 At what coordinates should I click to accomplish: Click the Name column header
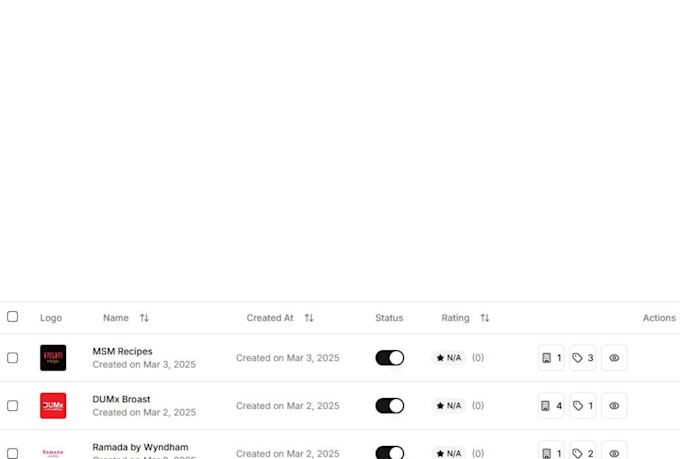pos(116,318)
